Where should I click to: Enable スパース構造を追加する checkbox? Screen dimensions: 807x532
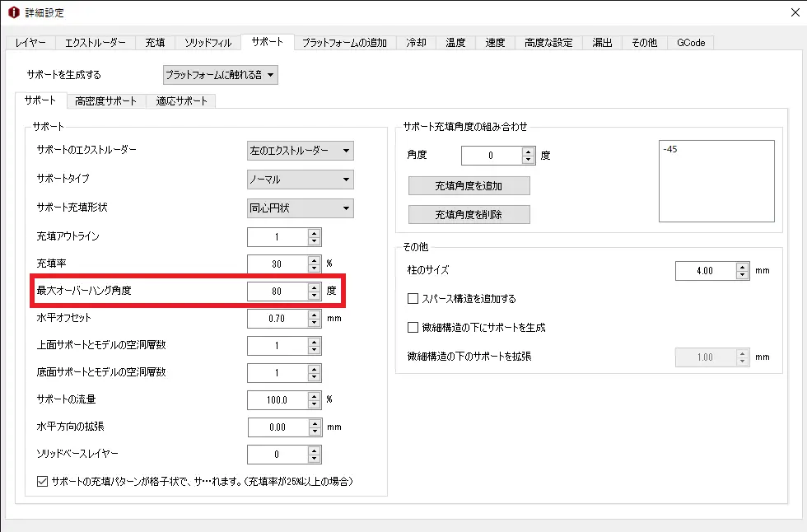point(413,298)
